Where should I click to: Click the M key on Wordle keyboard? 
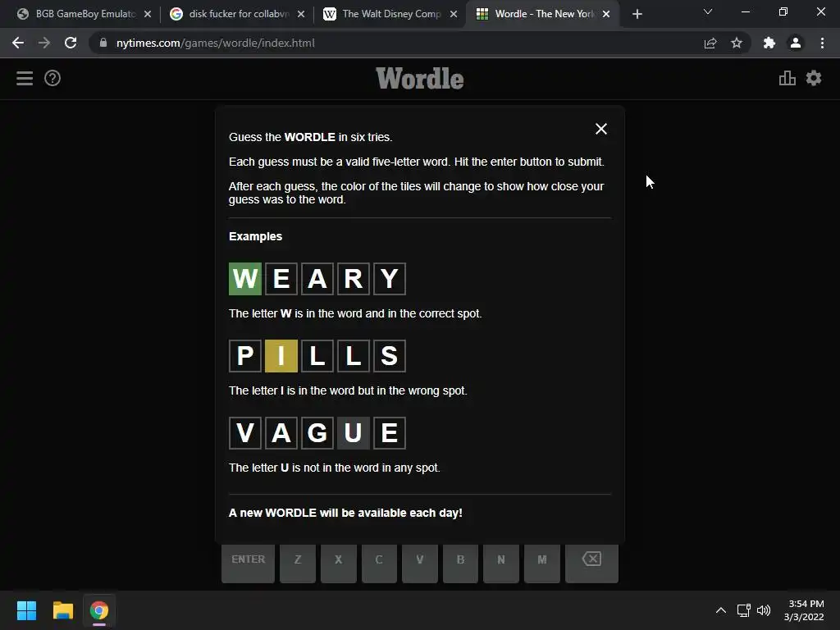(542, 563)
